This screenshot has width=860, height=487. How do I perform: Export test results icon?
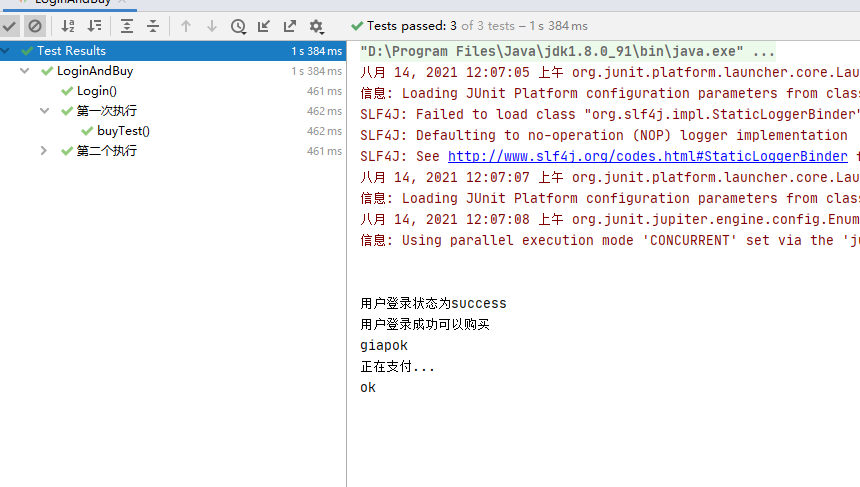pyautogui.click(x=290, y=26)
